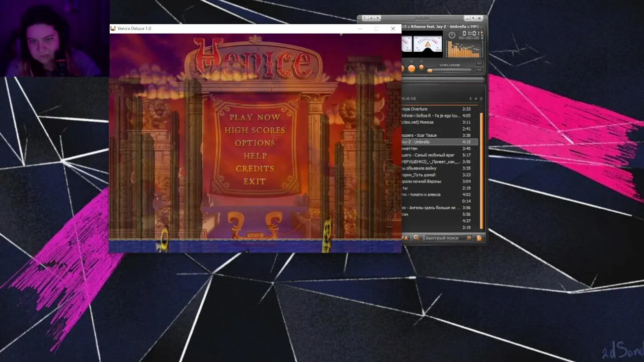Select the 'тимати и алекса' track

click(440, 195)
